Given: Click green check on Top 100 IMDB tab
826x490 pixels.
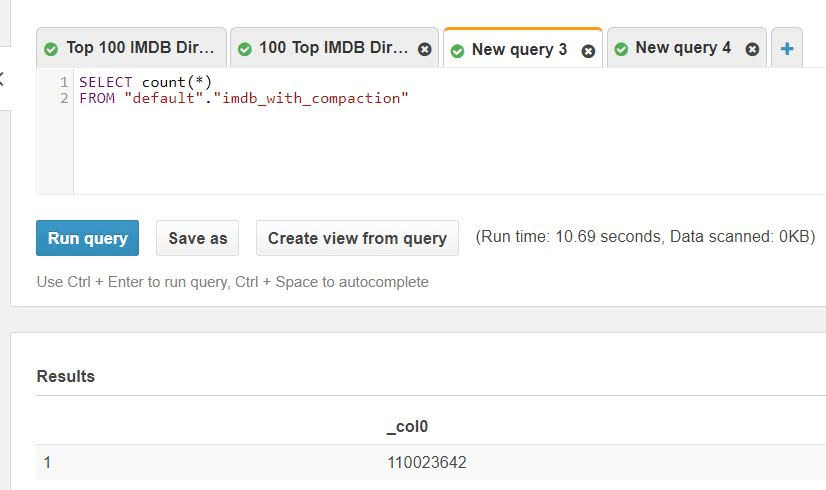Looking at the screenshot, I should [x=51, y=50].
